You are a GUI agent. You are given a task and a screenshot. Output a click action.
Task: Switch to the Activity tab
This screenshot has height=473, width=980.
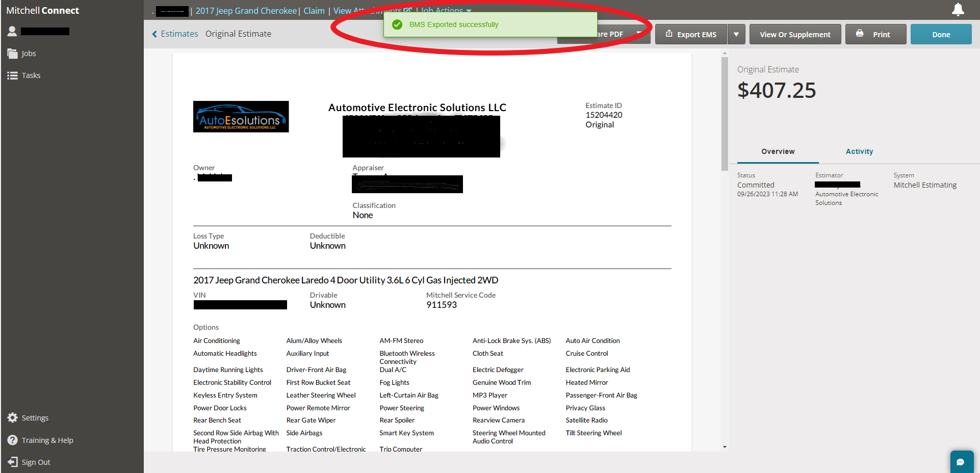click(x=859, y=151)
